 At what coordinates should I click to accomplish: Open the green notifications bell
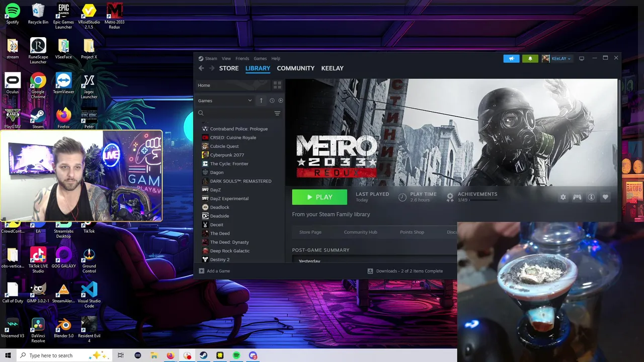click(x=530, y=58)
